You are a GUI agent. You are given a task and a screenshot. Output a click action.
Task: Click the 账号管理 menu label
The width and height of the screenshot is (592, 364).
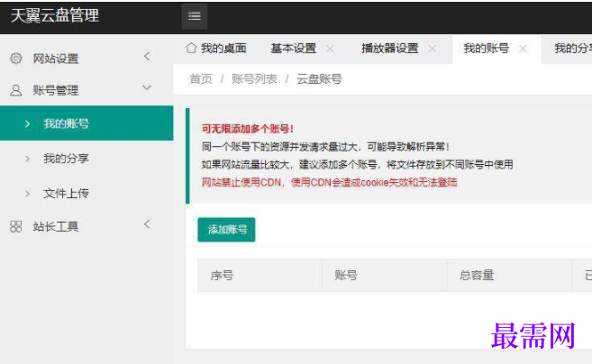[x=56, y=90]
